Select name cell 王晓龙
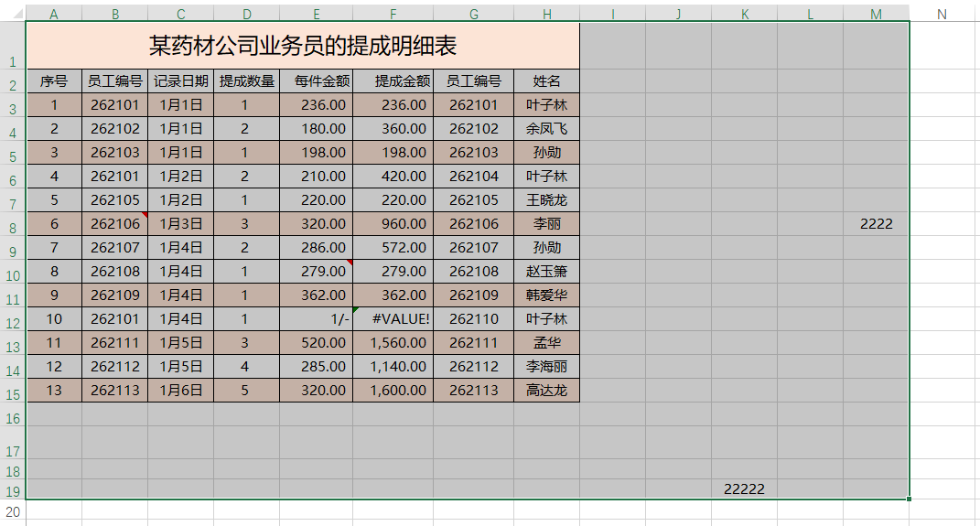Viewport: 980px width, 526px height. pyautogui.click(x=547, y=200)
